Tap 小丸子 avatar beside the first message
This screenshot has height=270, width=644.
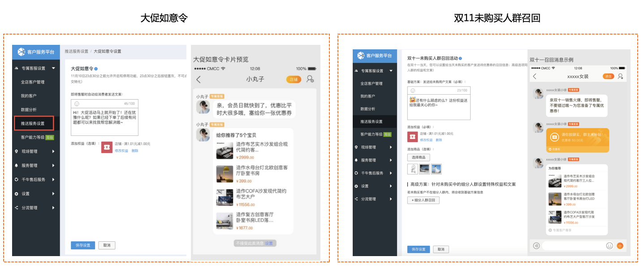[203, 107]
